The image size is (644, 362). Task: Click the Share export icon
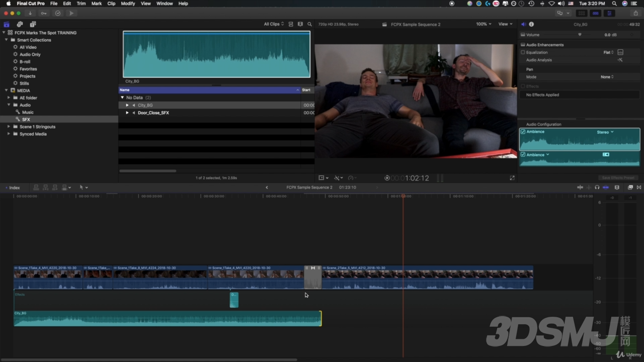635,13
